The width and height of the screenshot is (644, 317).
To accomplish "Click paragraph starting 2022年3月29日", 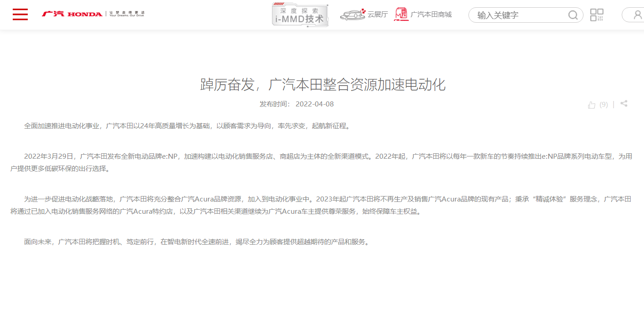I will 322,162.
